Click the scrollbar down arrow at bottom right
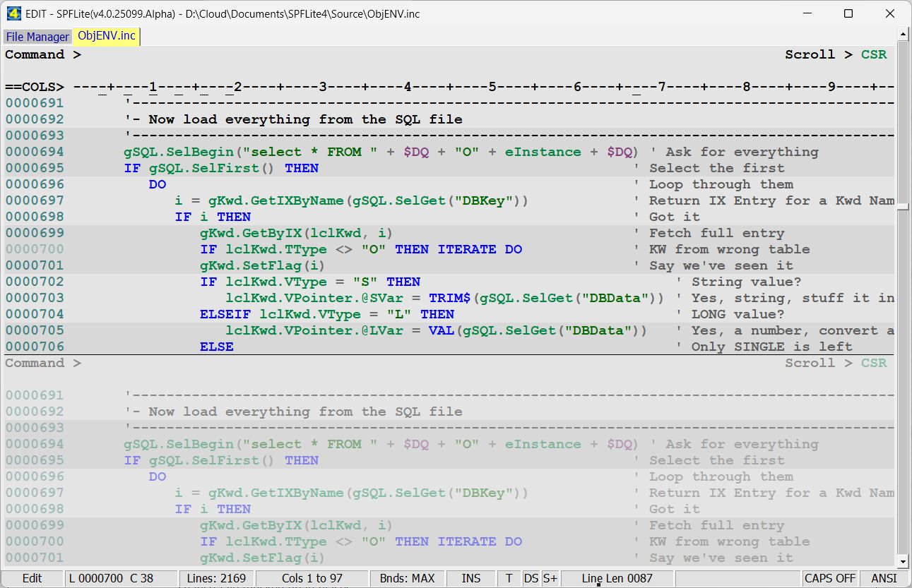The width and height of the screenshot is (912, 588). pos(902,562)
